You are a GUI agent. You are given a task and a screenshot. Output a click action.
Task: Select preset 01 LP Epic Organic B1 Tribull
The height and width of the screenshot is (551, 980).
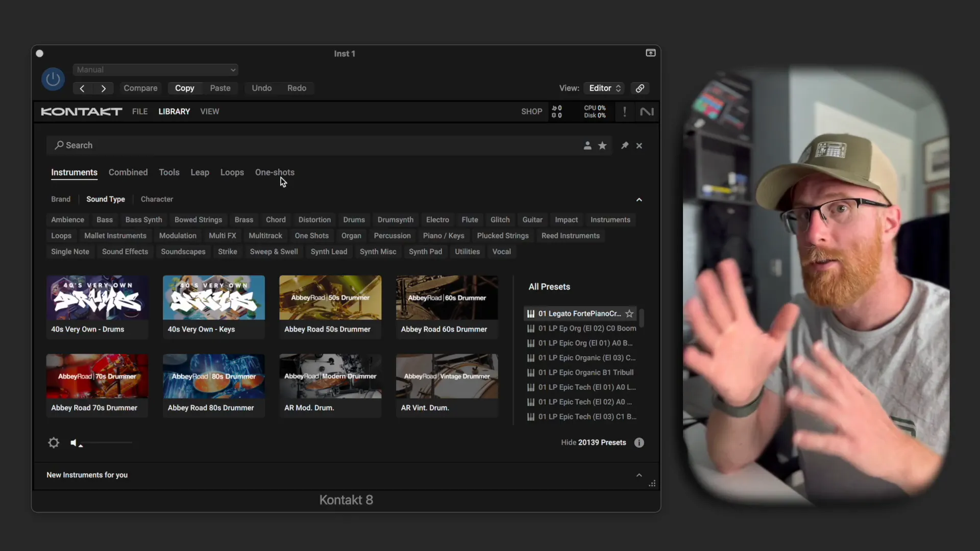click(581, 372)
